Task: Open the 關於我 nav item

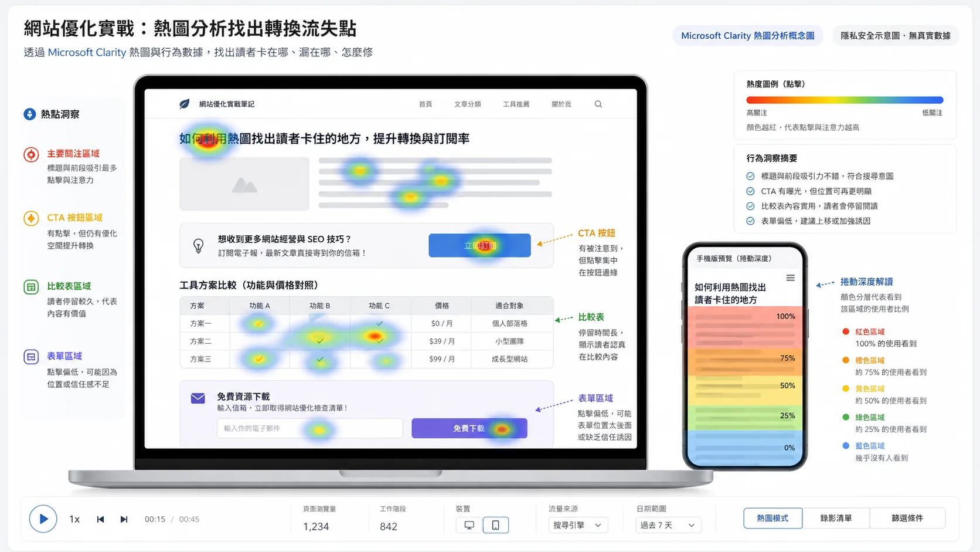Action: (561, 104)
